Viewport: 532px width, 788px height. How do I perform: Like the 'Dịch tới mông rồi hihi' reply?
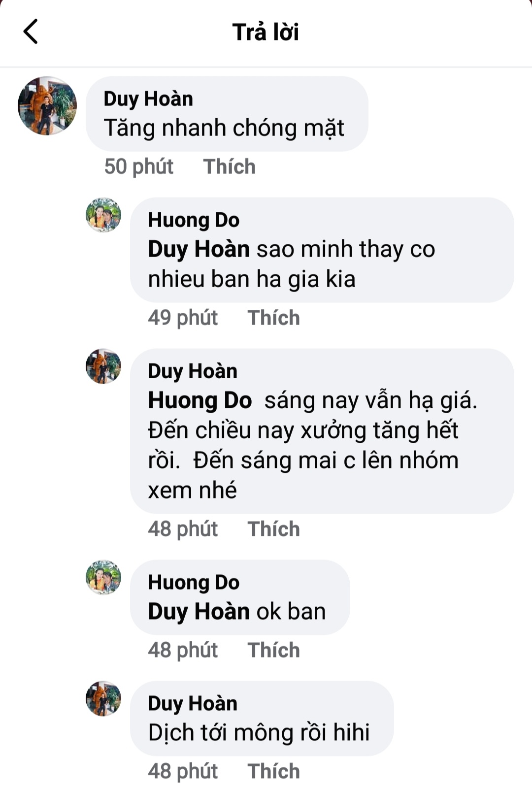coord(273,771)
